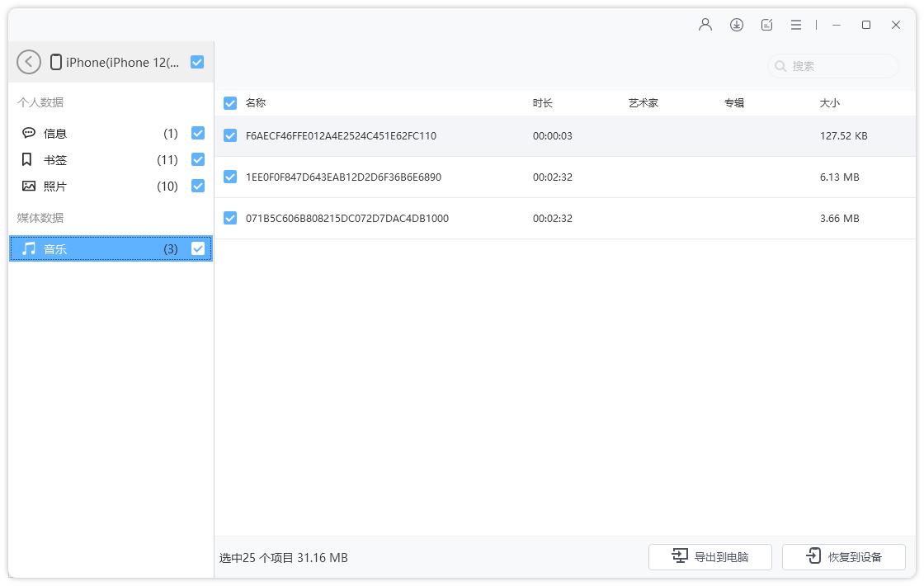Select the 信息 messages icon in sidebar
The image size is (924, 586).
tap(29, 133)
